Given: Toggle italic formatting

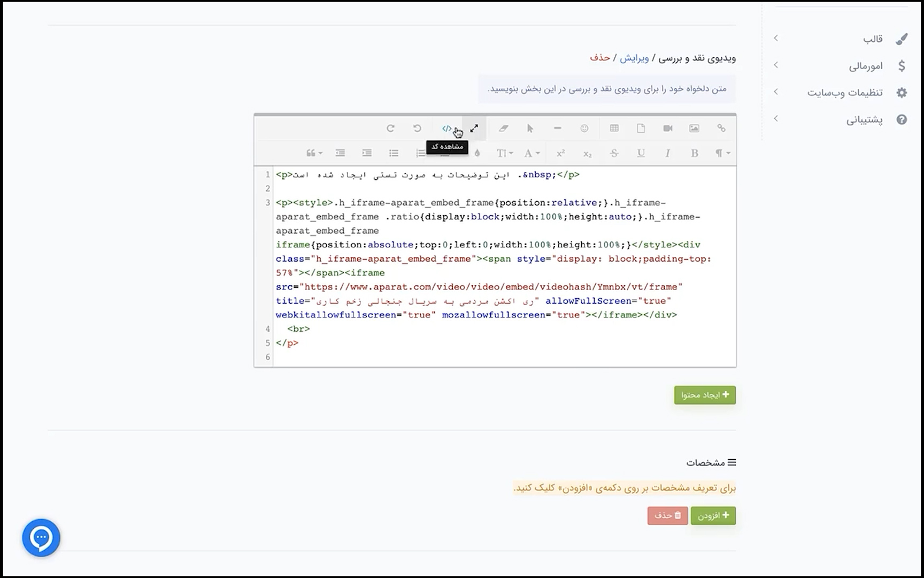Looking at the screenshot, I should coord(667,154).
